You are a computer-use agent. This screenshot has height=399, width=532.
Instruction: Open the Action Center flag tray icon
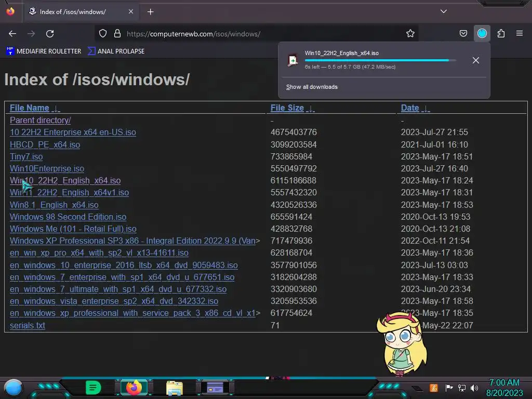pos(449,388)
